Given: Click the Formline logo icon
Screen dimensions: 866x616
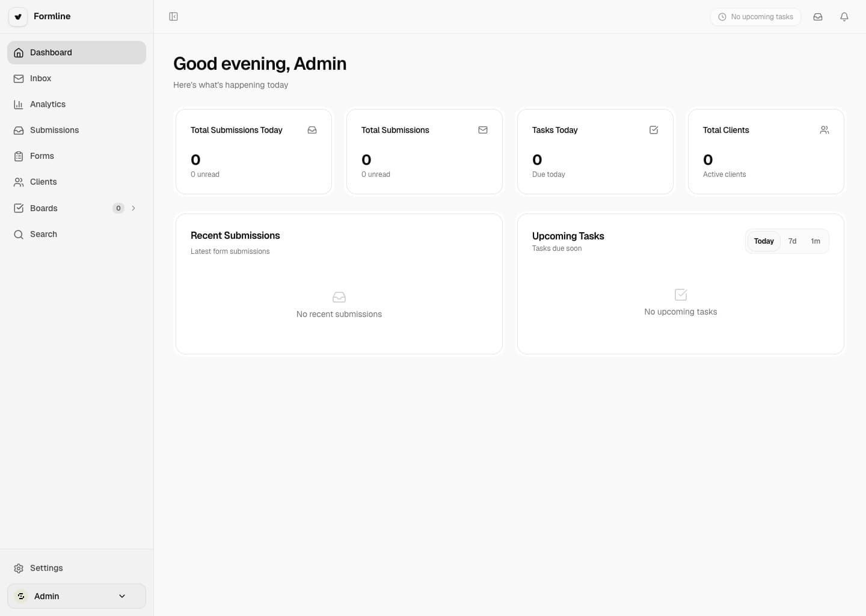Looking at the screenshot, I should tap(18, 17).
